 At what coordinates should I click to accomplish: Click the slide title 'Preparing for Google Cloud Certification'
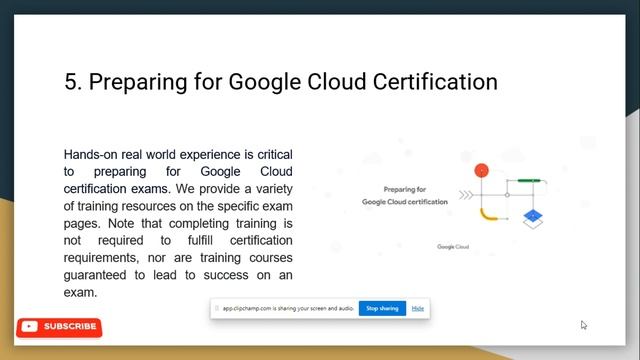pos(281,82)
